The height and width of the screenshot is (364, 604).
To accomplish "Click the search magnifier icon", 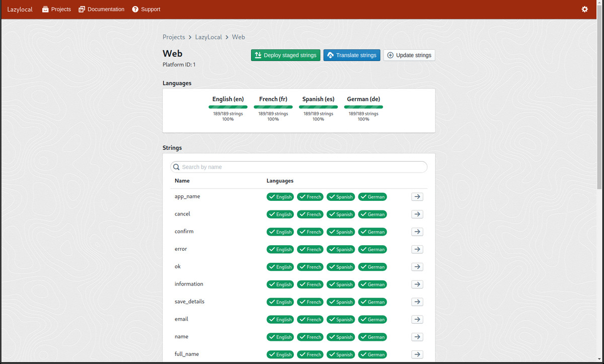I will (176, 167).
